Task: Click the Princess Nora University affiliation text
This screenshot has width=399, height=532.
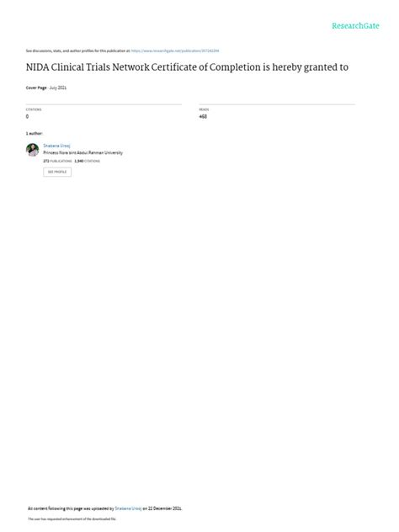Action: 82,152
